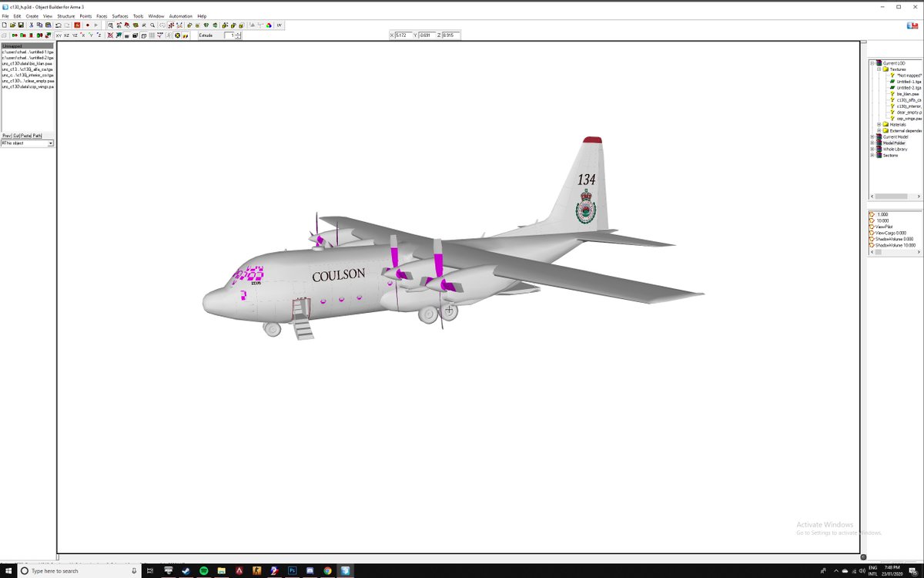Image resolution: width=924 pixels, height=578 pixels.
Task: Toggle the X axis lock button
Action: point(83,35)
